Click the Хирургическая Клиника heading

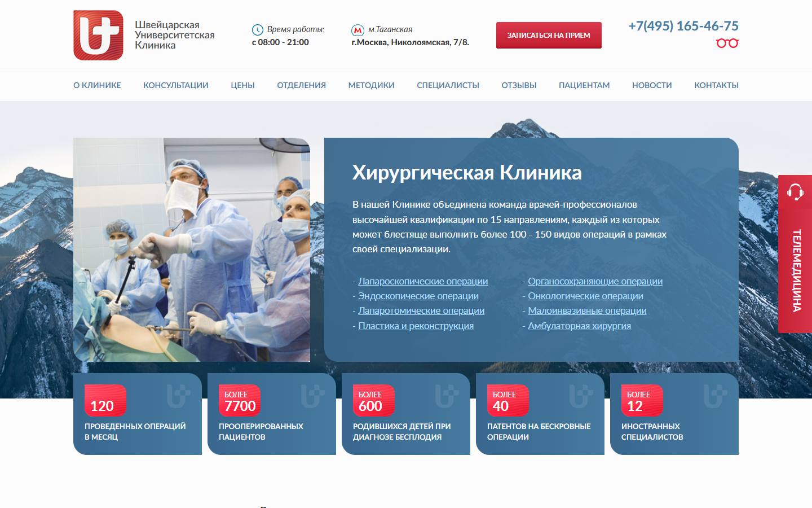point(467,172)
